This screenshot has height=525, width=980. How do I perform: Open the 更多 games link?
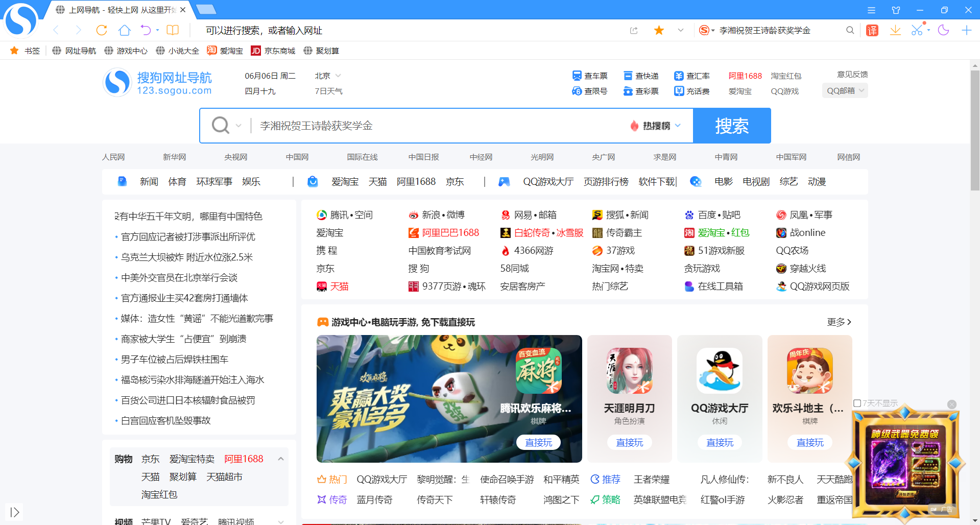pyautogui.click(x=836, y=322)
